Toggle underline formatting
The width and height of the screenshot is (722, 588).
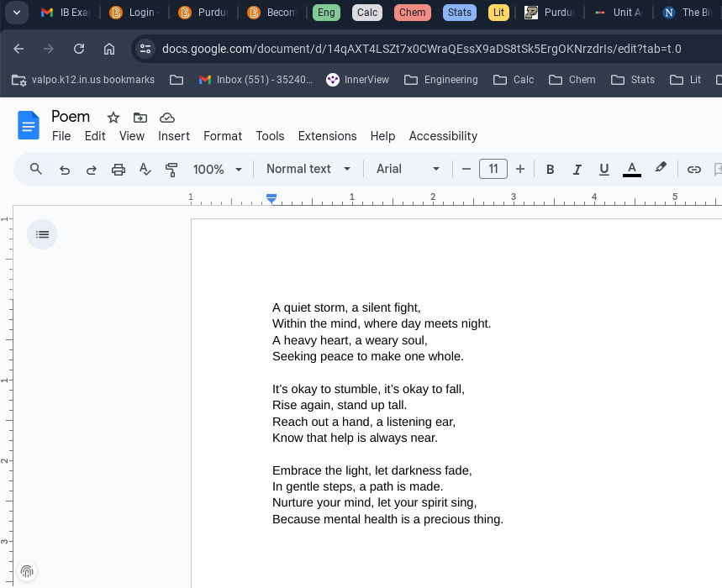tap(603, 170)
